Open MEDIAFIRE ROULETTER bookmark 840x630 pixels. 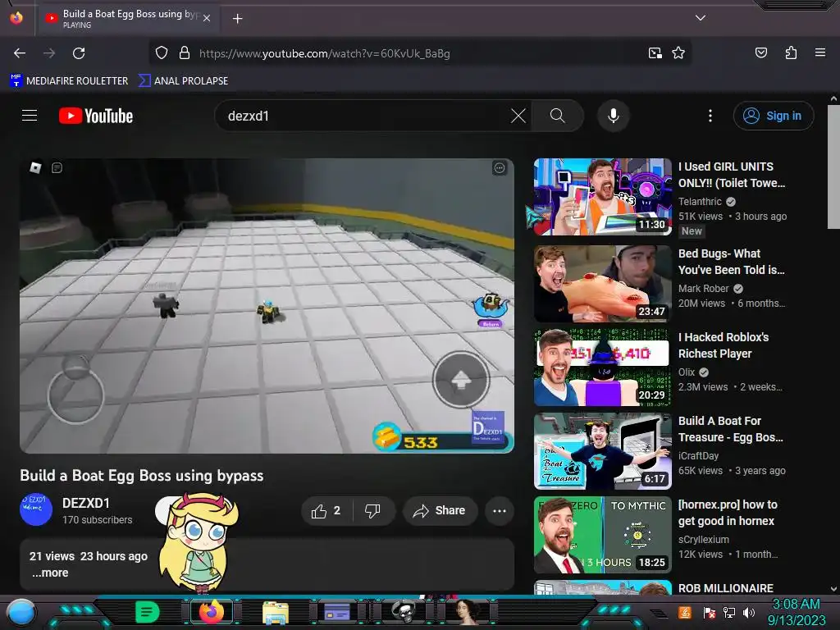[69, 81]
